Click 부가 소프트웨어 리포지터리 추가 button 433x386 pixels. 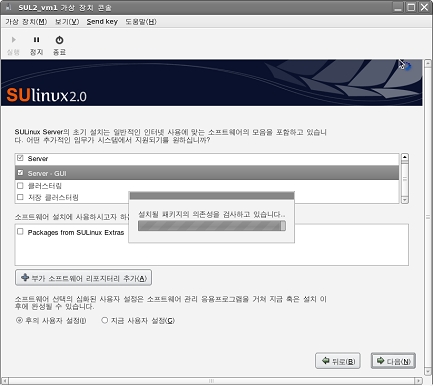83,278
